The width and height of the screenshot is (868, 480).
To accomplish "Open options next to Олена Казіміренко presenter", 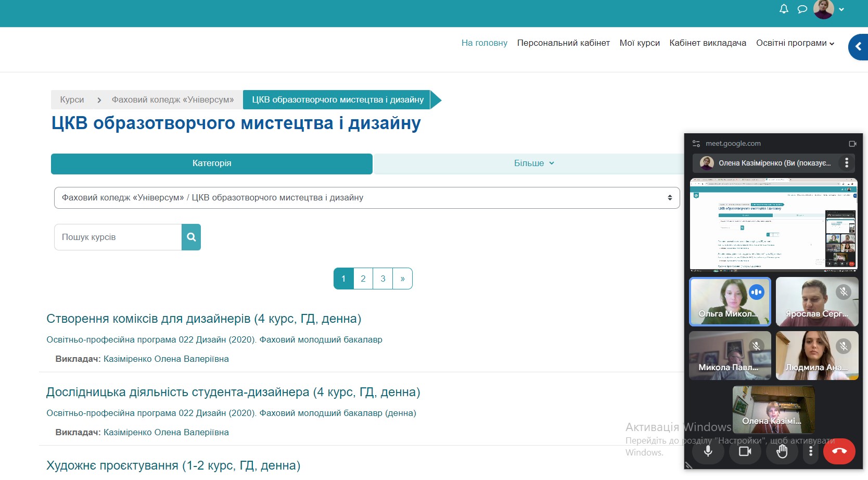I will coord(847,163).
